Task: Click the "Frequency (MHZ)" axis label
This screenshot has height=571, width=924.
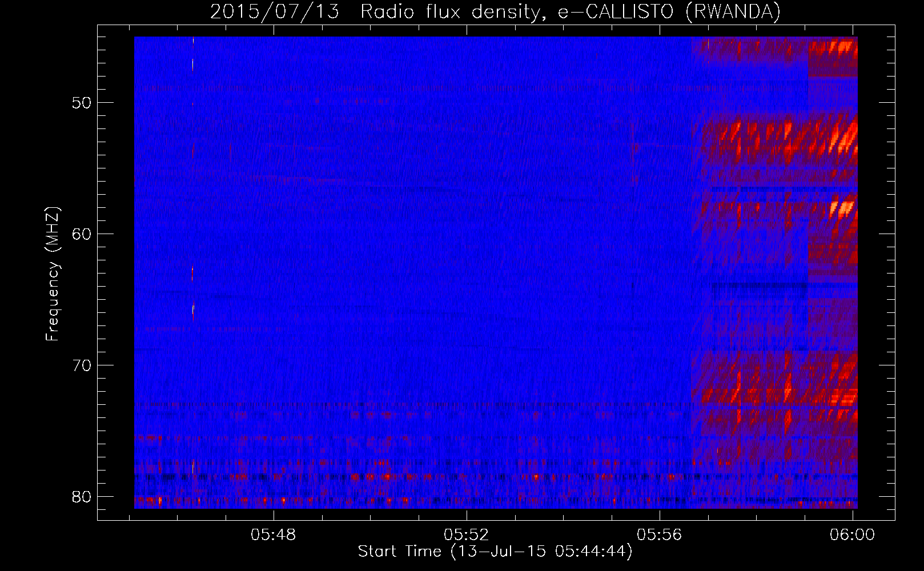Action: 53,274
